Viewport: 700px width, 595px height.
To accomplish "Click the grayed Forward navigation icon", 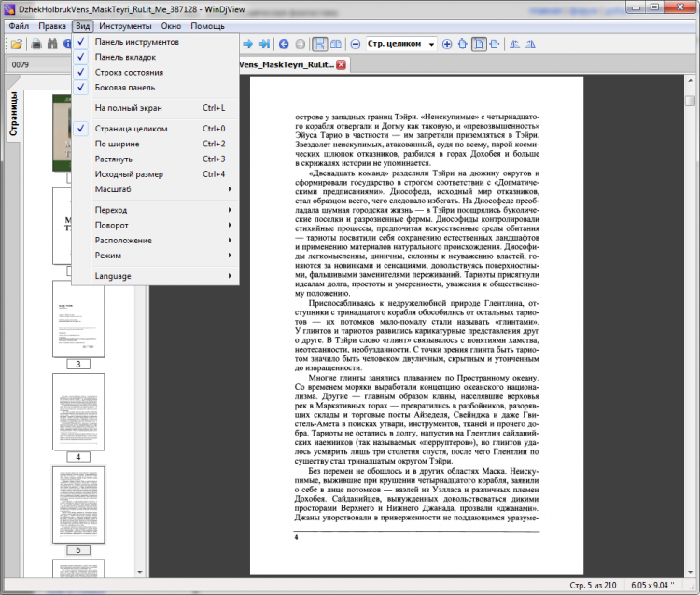I will coord(300,44).
